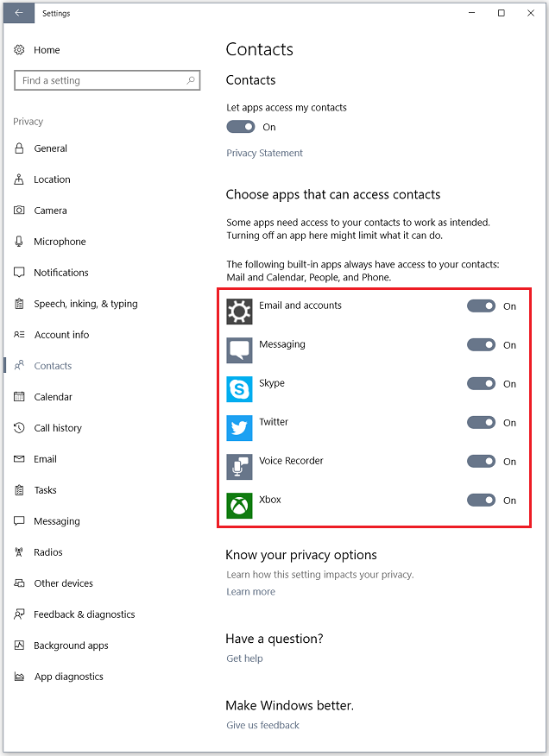Click the Xbox app icon
The image size is (549, 756).
click(239, 506)
